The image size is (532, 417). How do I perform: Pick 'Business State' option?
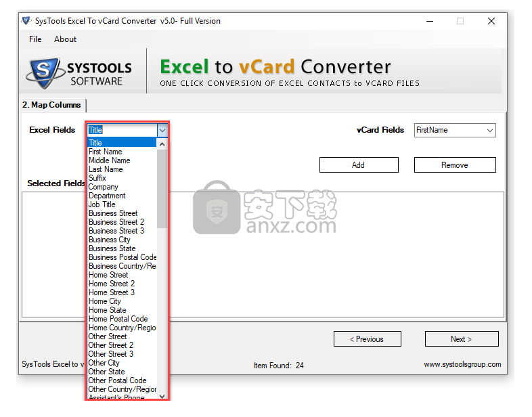122,248
